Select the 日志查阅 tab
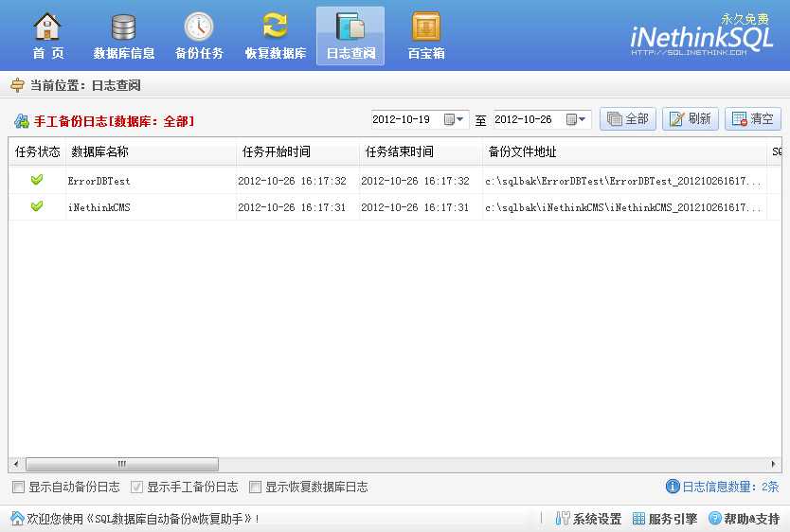Image resolution: width=790 pixels, height=532 pixels. (x=350, y=36)
